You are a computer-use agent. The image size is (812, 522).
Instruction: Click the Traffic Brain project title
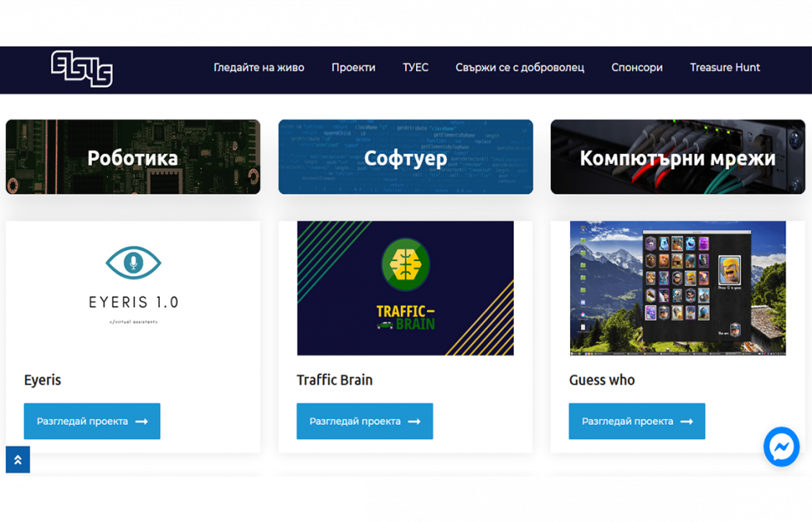[x=335, y=380]
